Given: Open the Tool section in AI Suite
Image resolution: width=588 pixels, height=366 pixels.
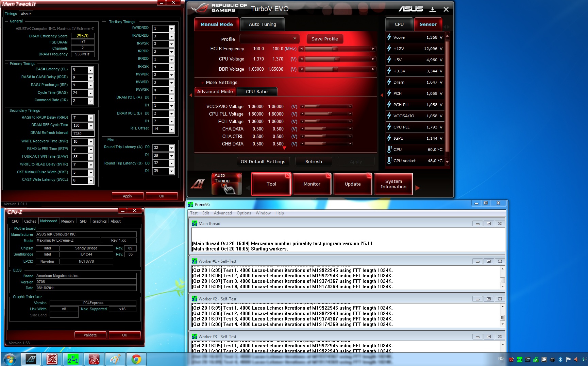Looking at the screenshot, I should point(271,184).
